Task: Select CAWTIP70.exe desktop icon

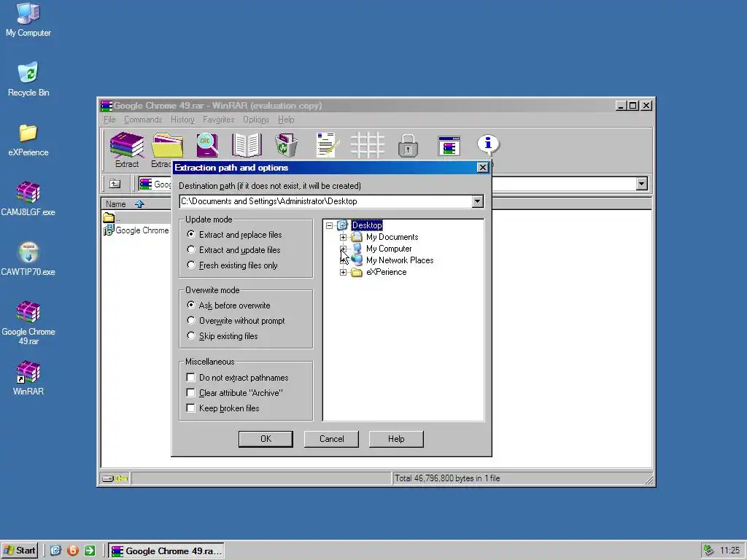Action: click(x=28, y=252)
